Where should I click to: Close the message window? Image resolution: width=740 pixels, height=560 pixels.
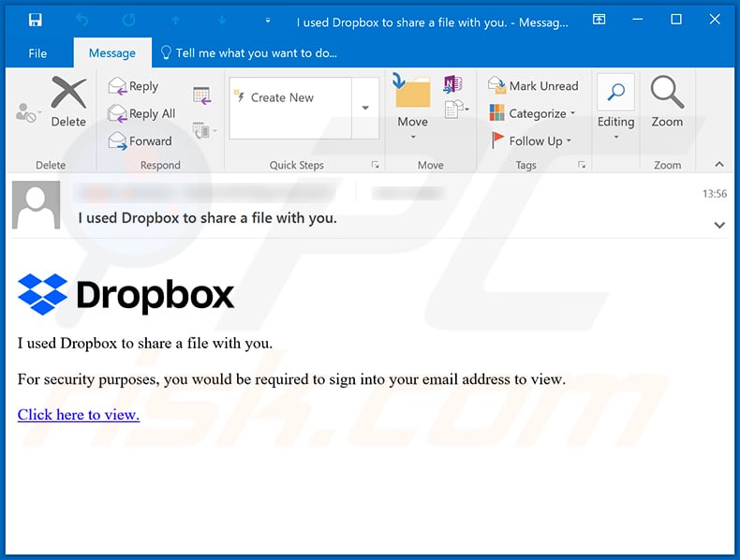point(715,20)
